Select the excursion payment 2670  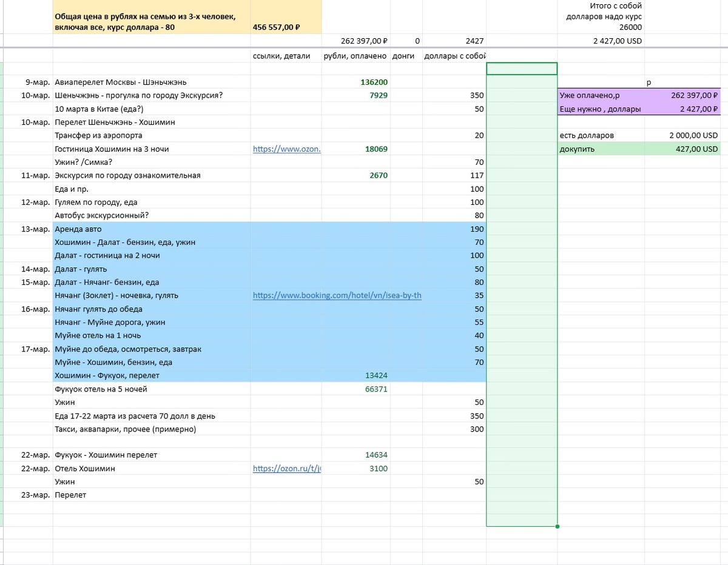pos(356,176)
